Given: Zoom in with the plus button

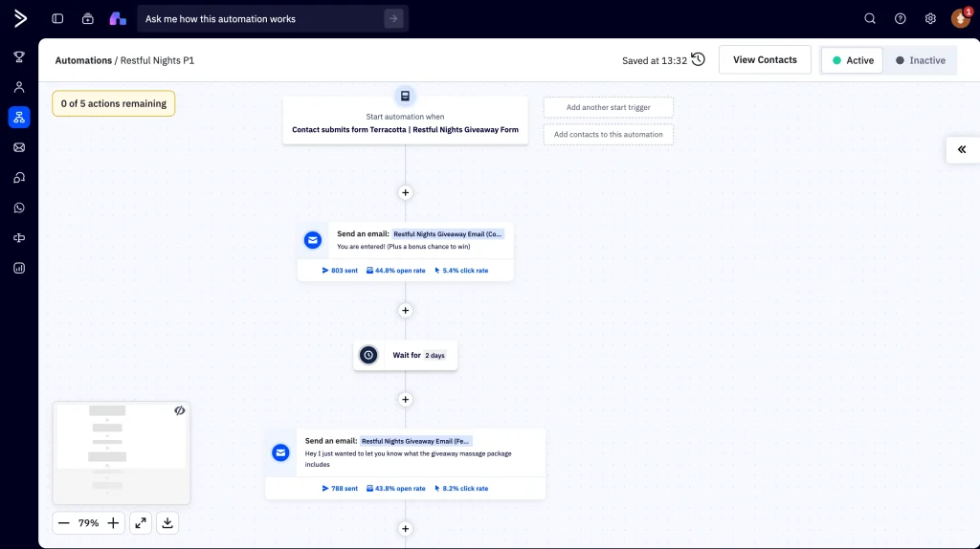Looking at the screenshot, I should point(113,523).
